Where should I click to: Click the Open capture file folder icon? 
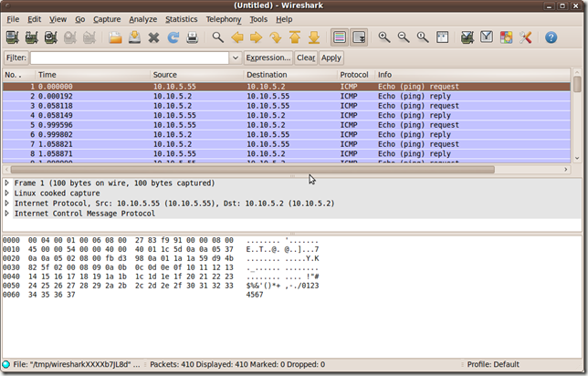click(115, 37)
